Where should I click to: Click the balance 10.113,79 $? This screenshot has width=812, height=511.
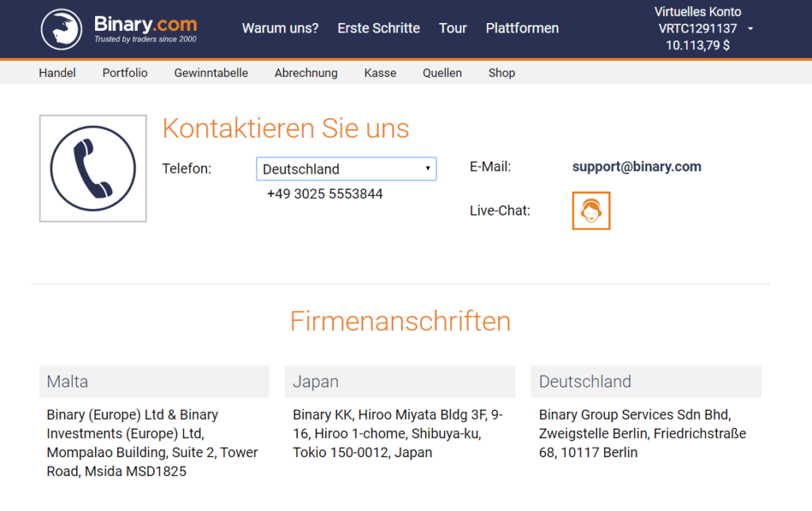(x=698, y=45)
